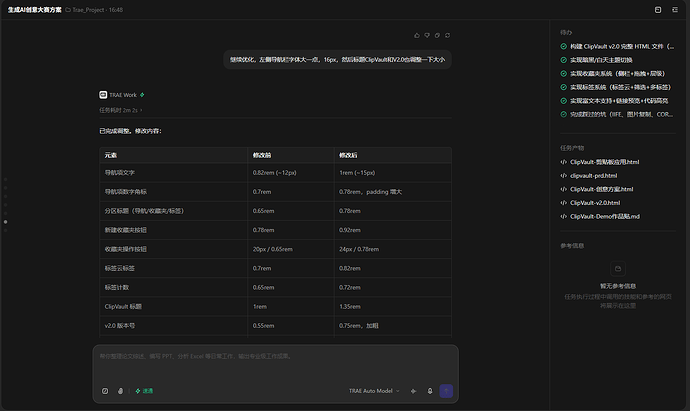Click the 待办 section heading

[566, 33]
